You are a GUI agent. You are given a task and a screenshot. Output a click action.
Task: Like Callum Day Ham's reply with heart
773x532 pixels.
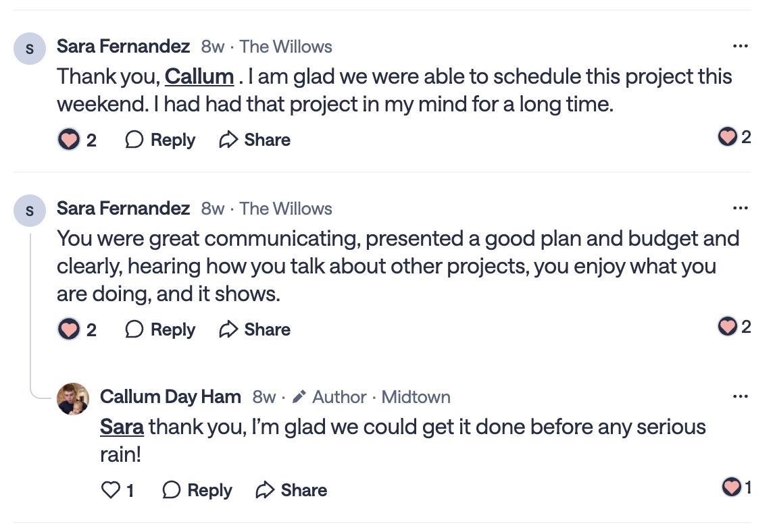tap(111, 490)
